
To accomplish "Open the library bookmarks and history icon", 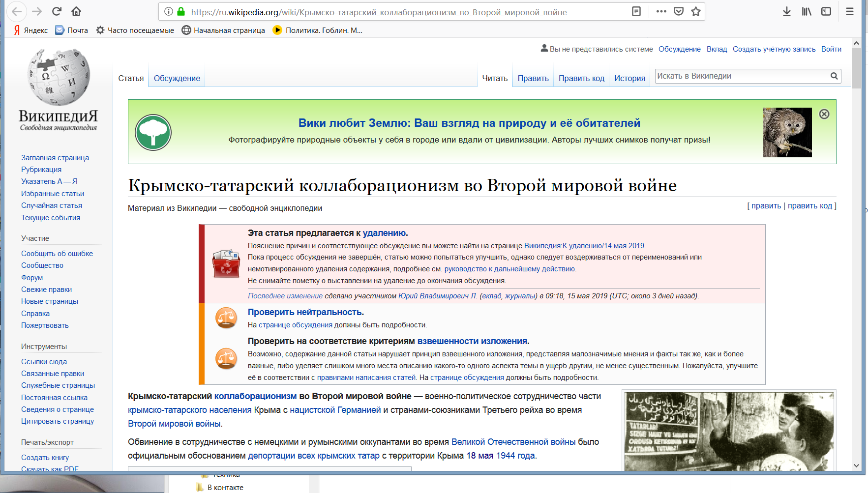I will (807, 11).
